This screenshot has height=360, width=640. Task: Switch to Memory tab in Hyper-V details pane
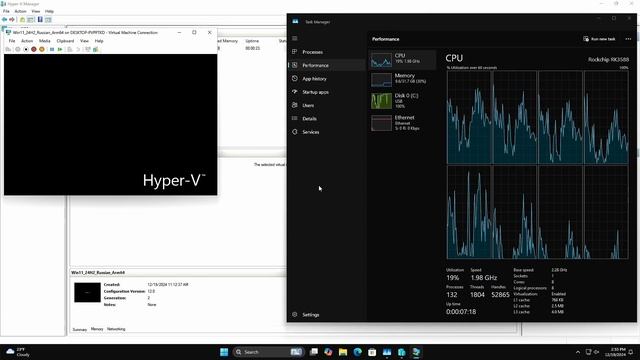97,329
